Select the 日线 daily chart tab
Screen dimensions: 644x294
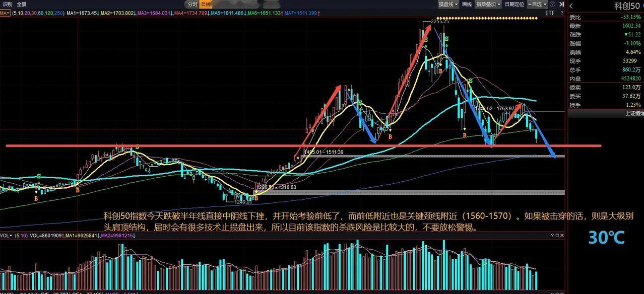pyautogui.click(x=206, y=4)
